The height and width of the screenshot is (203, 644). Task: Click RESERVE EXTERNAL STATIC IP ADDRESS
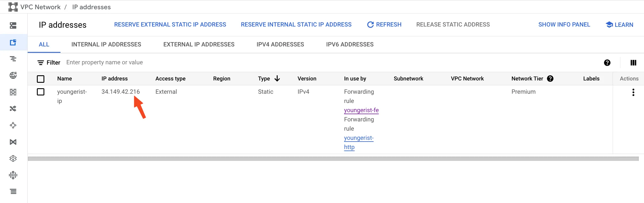pyautogui.click(x=170, y=25)
